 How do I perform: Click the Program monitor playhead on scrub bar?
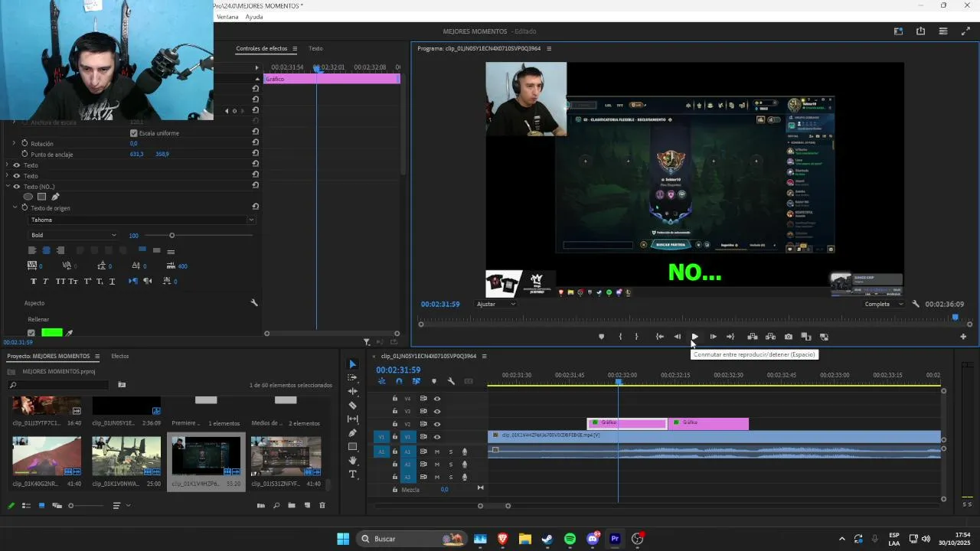pyautogui.click(x=955, y=317)
